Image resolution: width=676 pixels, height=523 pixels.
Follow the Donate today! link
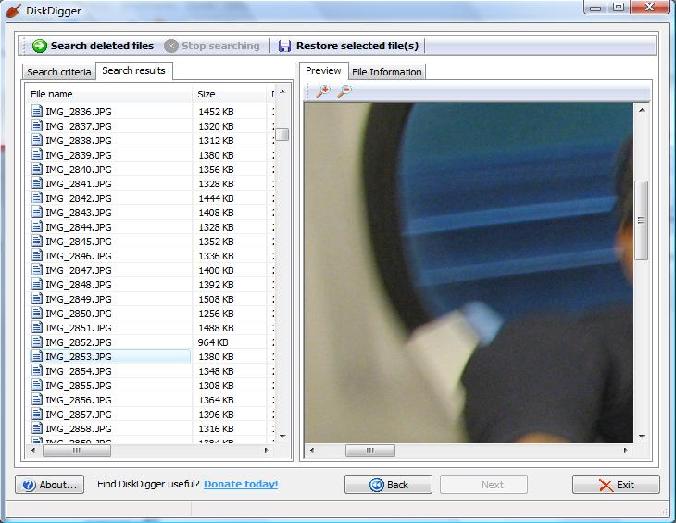click(x=241, y=484)
